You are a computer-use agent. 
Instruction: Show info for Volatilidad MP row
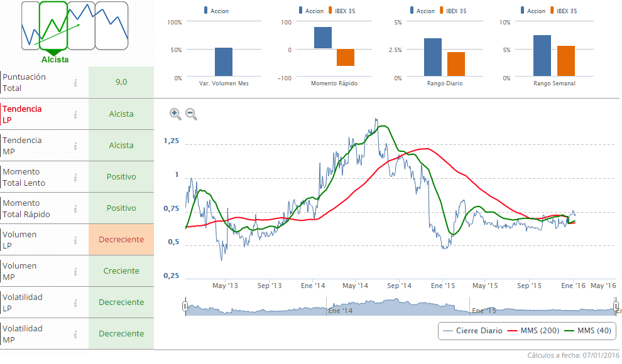(75, 334)
